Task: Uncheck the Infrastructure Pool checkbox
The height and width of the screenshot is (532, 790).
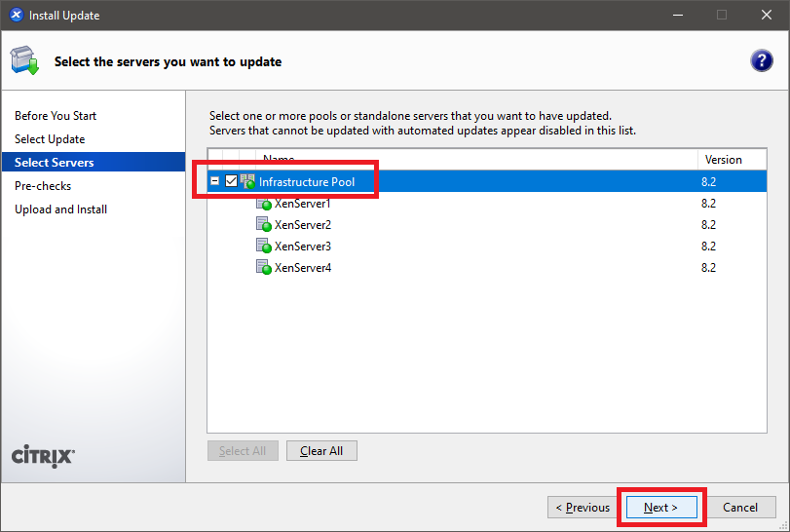Action: pos(231,182)
